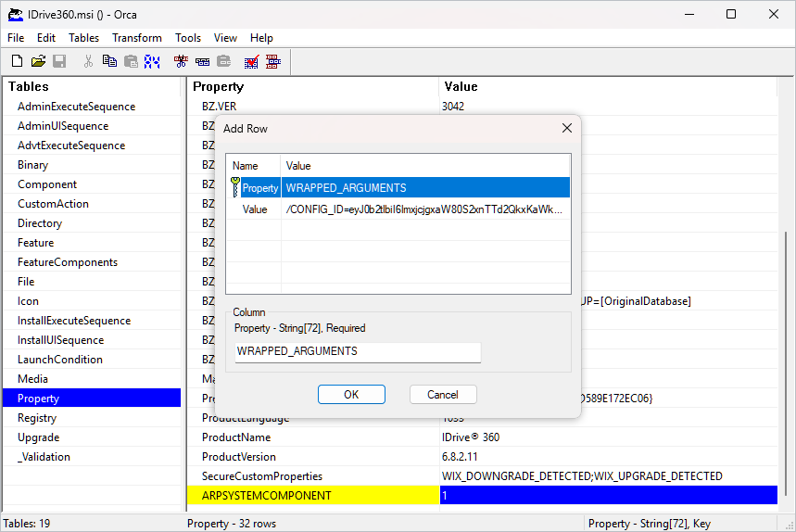This screenshot has width=796, height=532.
Task: Click the Copy Row toolbar icon
Action: click(202, 62)
